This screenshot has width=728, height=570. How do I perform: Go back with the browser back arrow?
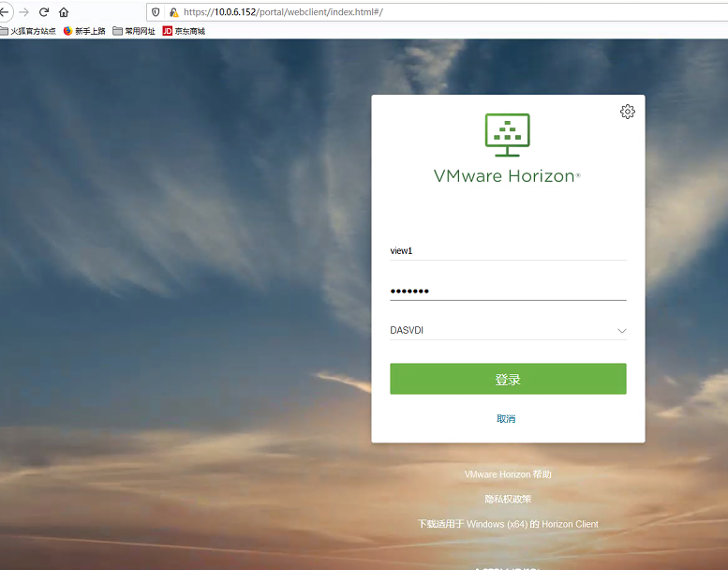click(5, 12)
